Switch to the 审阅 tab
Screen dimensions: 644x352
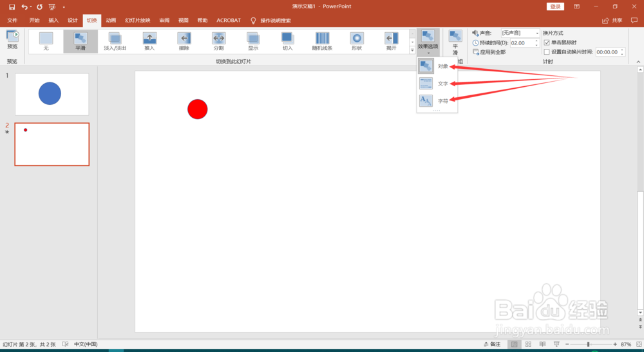pyautogui.click(x=164, y=20)
